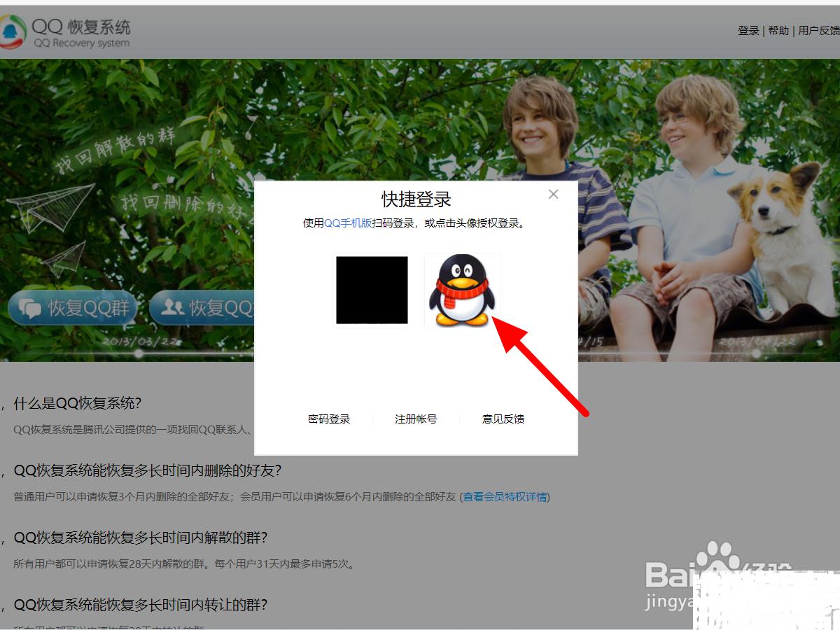Click text 所有用户都可以申请恢复28天内解散的群
Viewport: 840px width, 630px height.
(x=111, y=564)
